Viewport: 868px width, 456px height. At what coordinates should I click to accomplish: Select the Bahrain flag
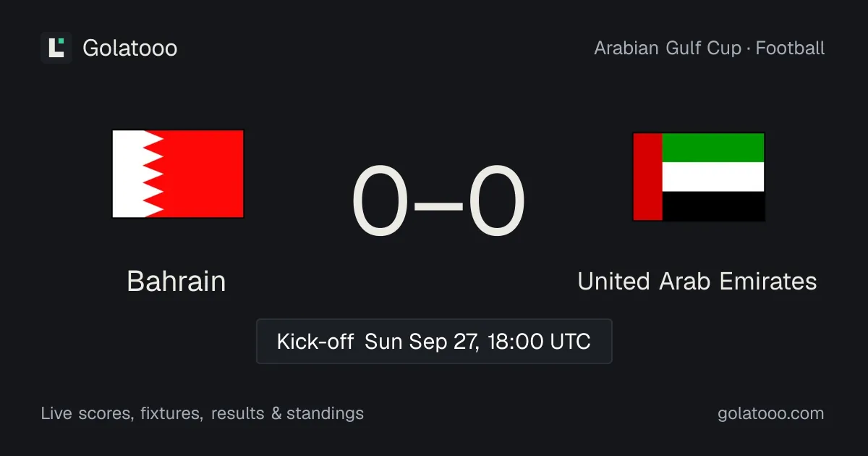[x=178, y=174]
